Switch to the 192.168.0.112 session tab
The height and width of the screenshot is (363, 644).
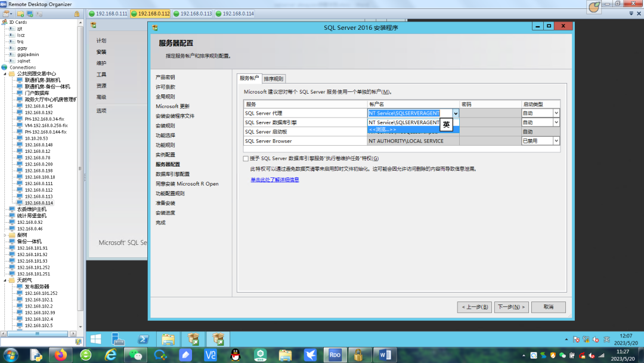pyautogui.click(x=150, y=14)
